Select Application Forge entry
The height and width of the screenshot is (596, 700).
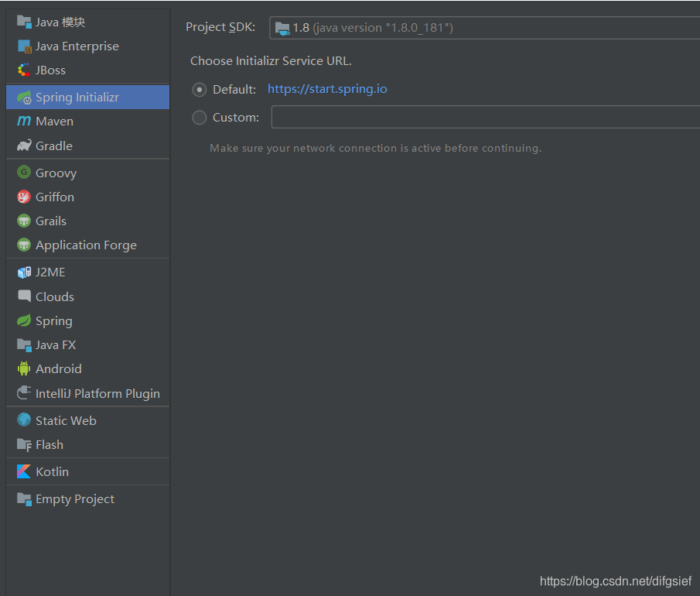[x=88, y=245]
